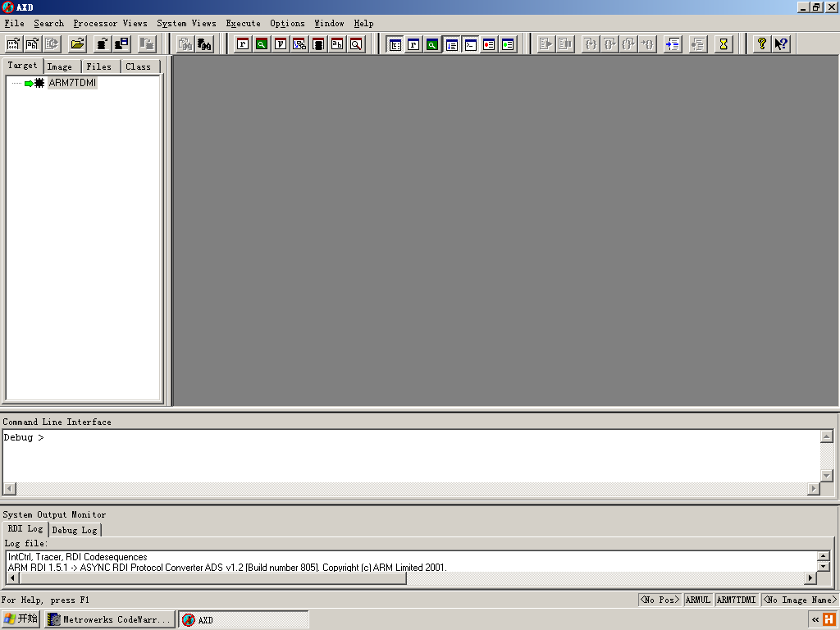Switch to the RDI Log tab
This screenshot has height=630, width=840.
tap(25, 529)
